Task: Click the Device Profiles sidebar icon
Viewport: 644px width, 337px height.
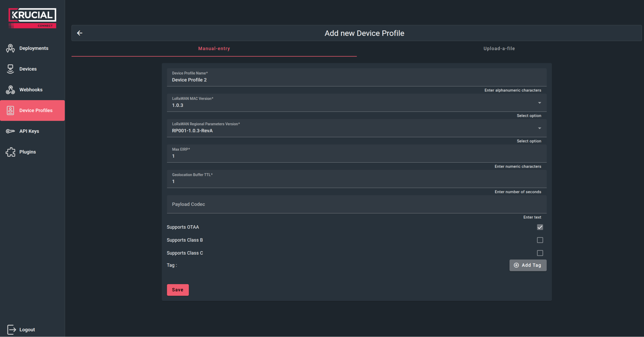Action: [10, 110]
